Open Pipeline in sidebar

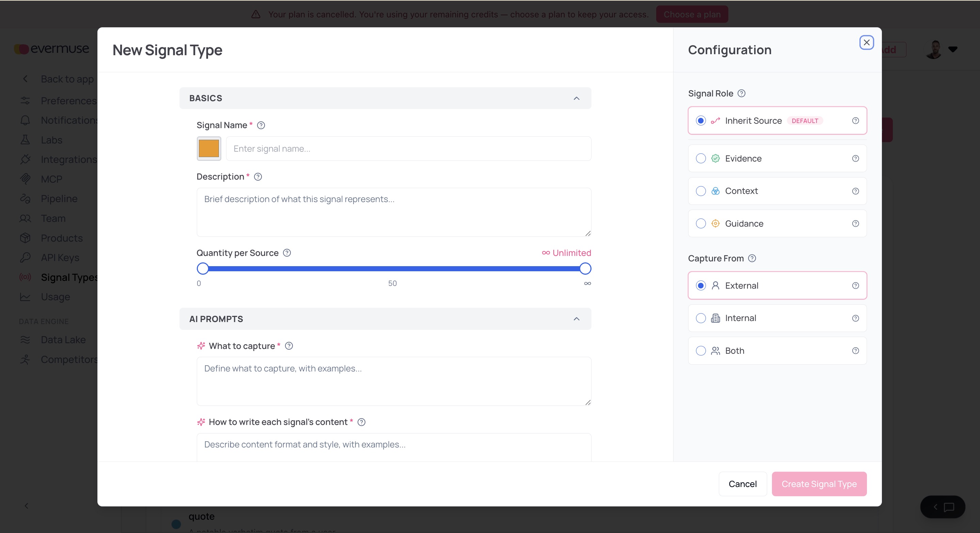49,198
